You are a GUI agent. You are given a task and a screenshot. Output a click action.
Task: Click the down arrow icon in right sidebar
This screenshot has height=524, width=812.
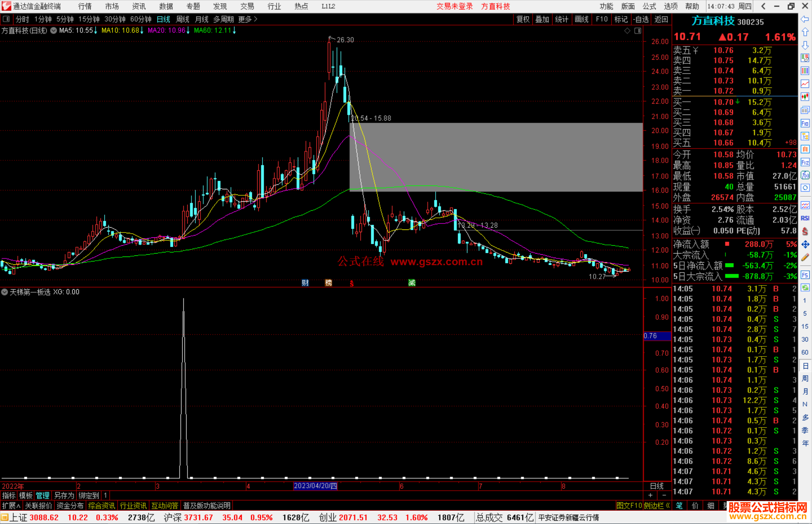pyautogui.click(x=805, y=45)
